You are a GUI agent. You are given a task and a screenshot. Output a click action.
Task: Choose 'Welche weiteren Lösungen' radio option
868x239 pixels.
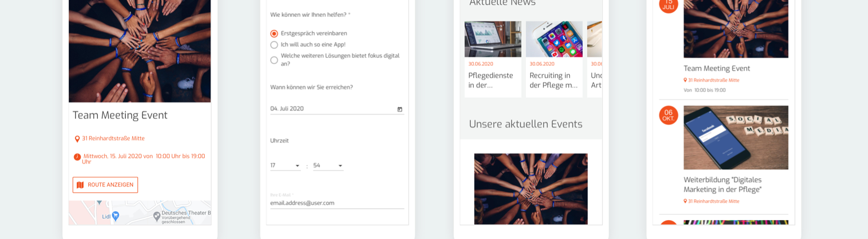pos(274,60)
